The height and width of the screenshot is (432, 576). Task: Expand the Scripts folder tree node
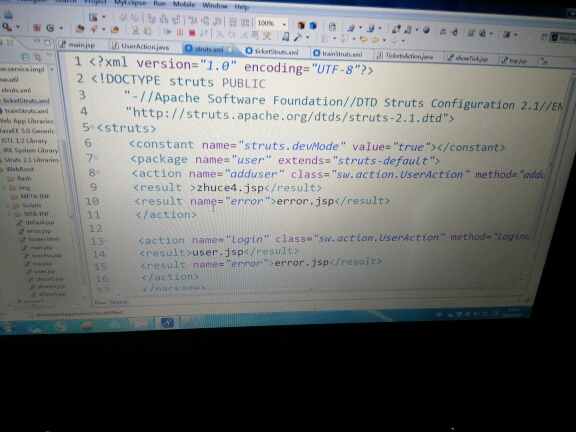[x=7, y=205]
